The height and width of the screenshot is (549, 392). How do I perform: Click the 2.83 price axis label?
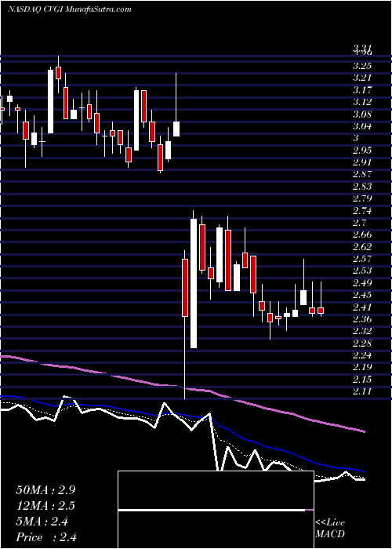[x=362, y=187]
